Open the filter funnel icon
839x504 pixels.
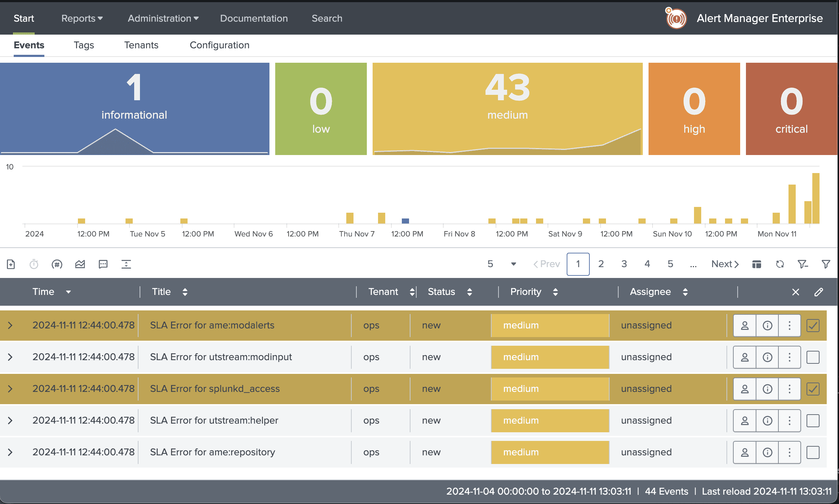click(826, 264)
